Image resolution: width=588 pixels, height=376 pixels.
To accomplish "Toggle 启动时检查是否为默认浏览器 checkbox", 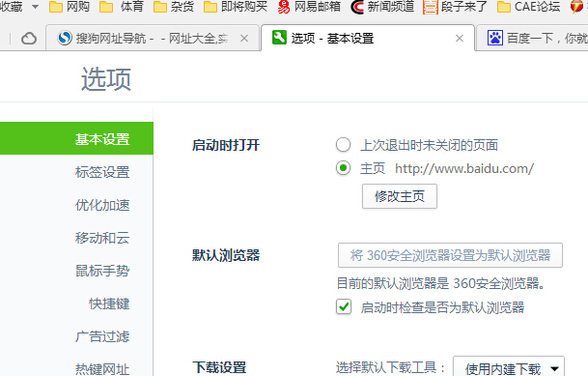I will click(344, 307).
